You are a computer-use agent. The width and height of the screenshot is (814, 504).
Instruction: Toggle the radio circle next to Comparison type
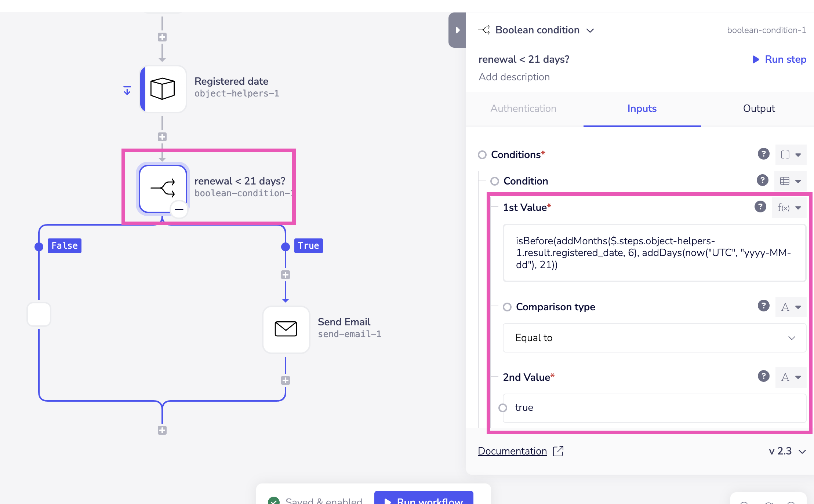(x=507, y=307)
